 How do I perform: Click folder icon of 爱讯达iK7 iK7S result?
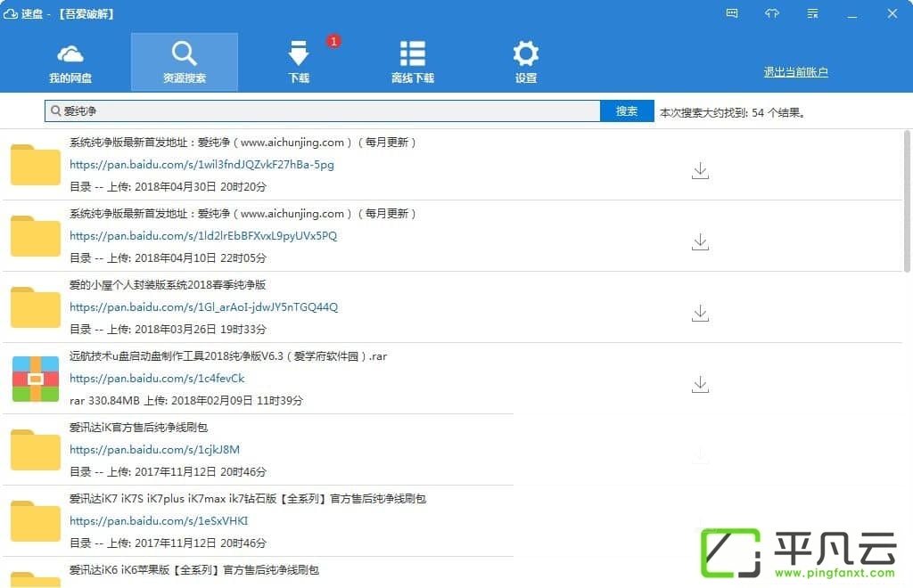click(36, 520)
